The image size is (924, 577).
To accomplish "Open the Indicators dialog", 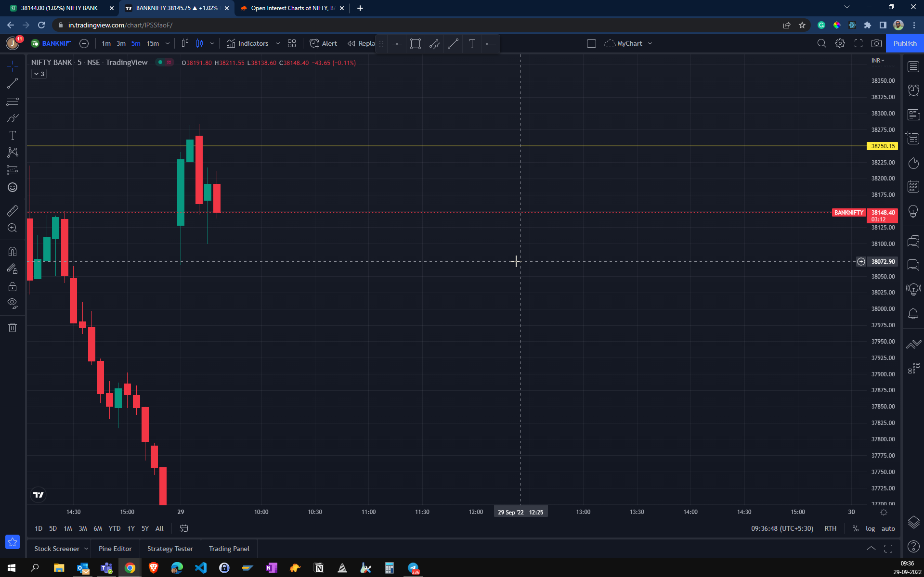I will pyautogui.click(x=247, y=43).
